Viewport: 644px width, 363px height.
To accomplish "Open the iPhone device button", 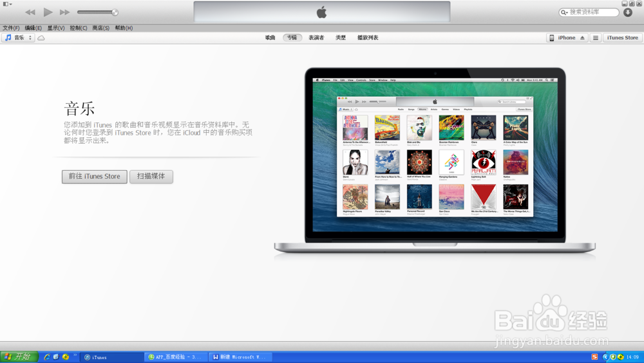I will tap(567, 37).
